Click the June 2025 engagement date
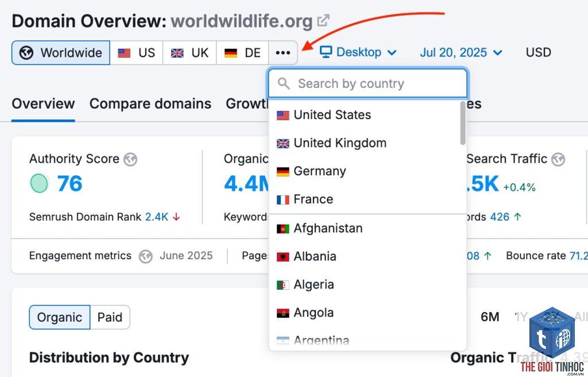This screenshot has height=377, width=588. [x=186, y=256]
